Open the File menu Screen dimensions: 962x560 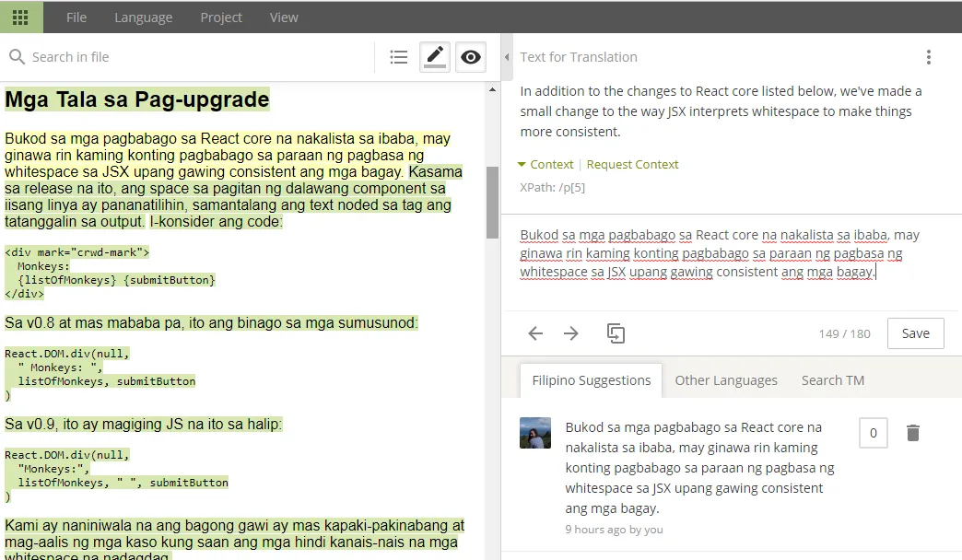click(x=76, y=17)
